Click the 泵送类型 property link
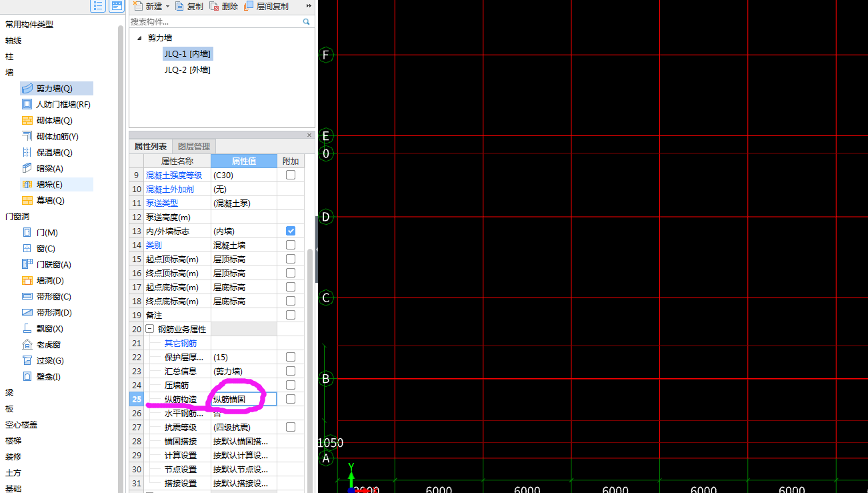Image resolution: width=868 pixels, height=493 pixels. tap(162, 203)
